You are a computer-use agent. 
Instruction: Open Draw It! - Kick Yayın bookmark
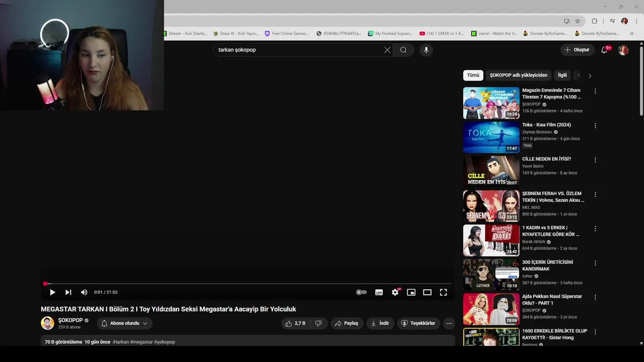click(235, 34)
